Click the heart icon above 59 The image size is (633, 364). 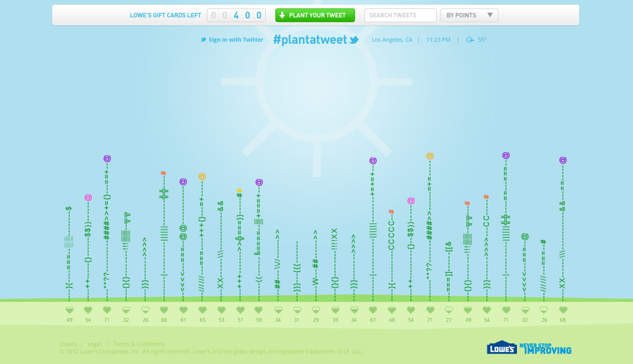(258, 310)
